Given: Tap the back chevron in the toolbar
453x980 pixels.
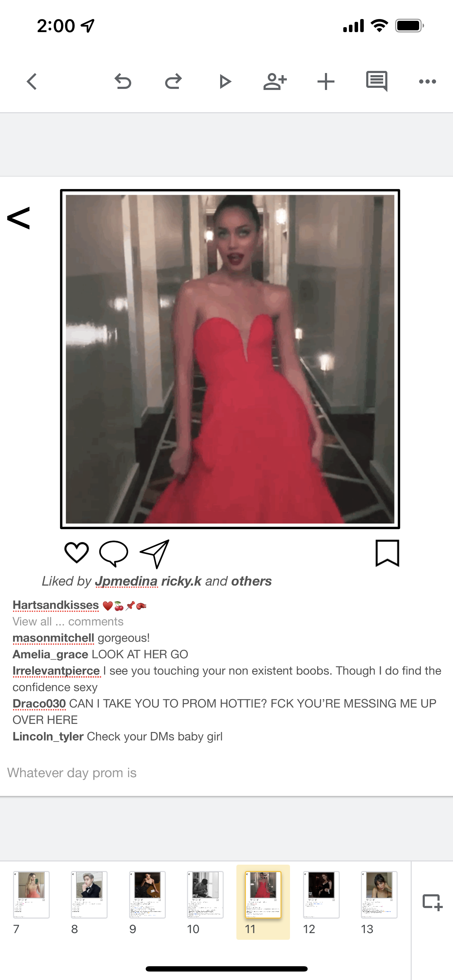Looking at the screenshot, I should pos(32,81).
